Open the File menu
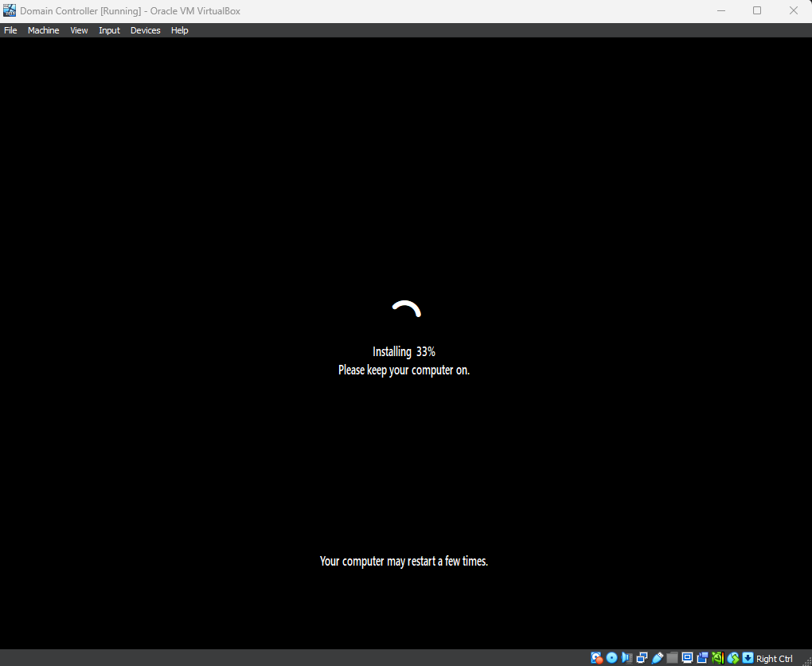This screenshot has height=666, width=812. tap(10, 30)
